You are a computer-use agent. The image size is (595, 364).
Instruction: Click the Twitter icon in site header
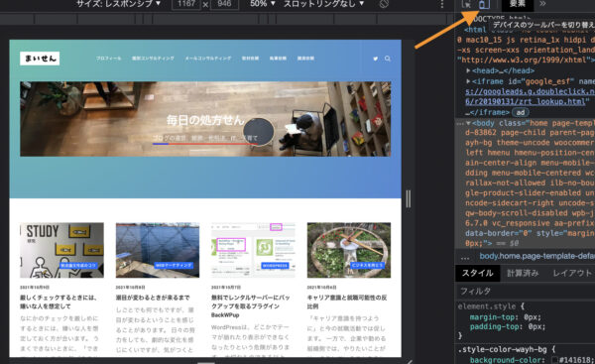(x=375, y=59)
